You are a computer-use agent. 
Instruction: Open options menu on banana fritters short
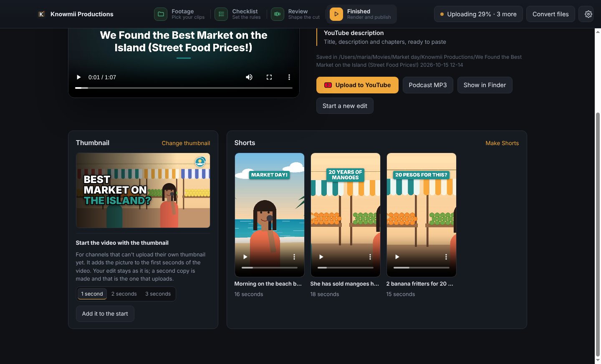click(x=446, y=257)
